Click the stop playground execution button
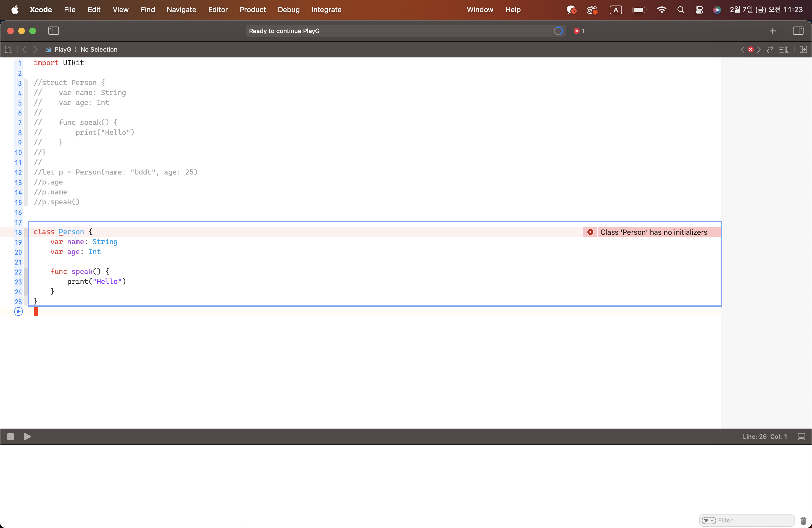Image resolution: width=812 pixels, height=528 pixels. (x=10, y=437)
